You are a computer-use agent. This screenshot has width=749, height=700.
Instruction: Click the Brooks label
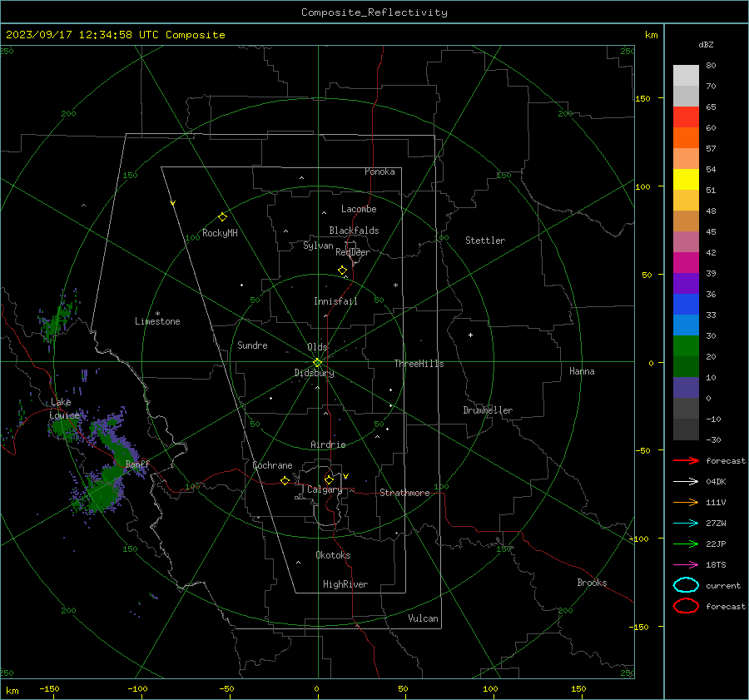(x=592, y=583)
